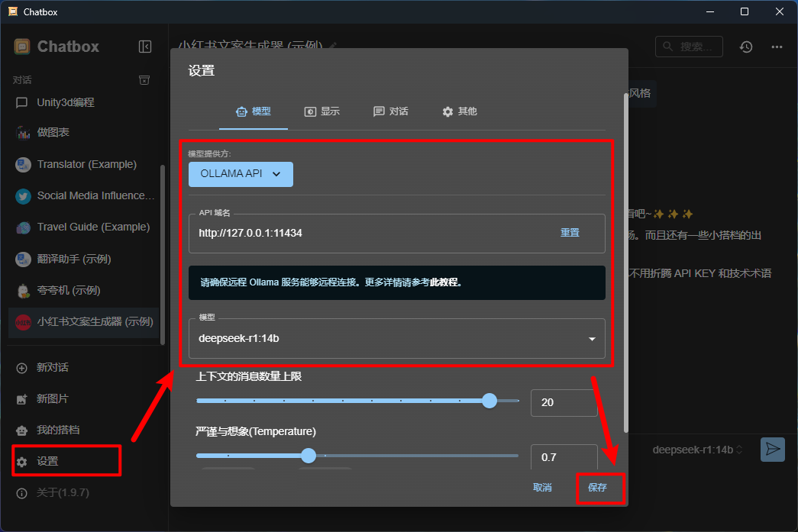Open 我的搭档 copilots entry
Image resolution: width=798 pixels, height=532 pixels.
click(x=57, y=430)
